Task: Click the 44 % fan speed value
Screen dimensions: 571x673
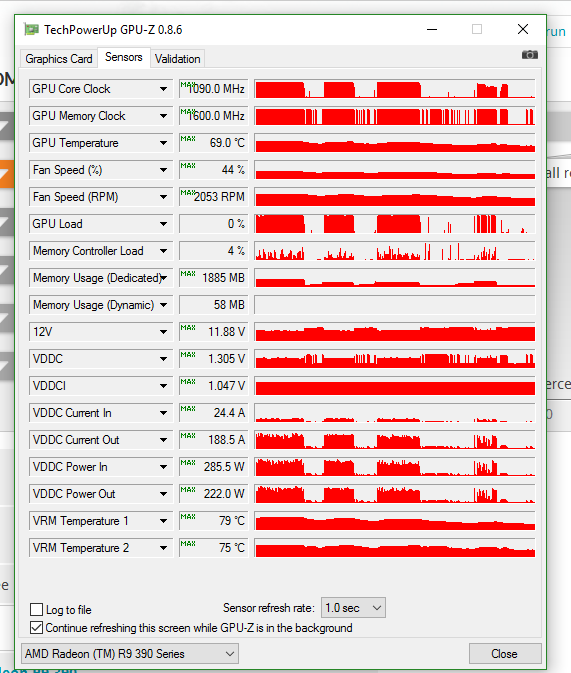Action: click(213, 170)
